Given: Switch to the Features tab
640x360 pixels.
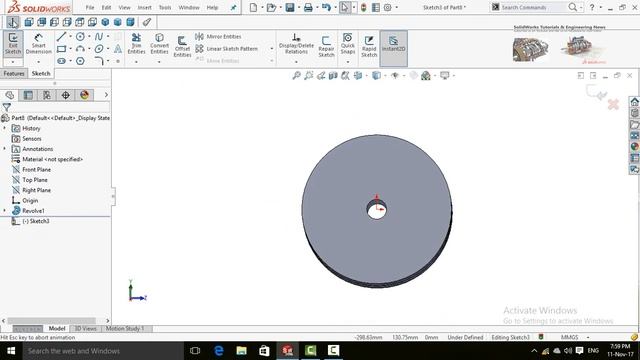Looking at the screenshot, I should [14, 73].
